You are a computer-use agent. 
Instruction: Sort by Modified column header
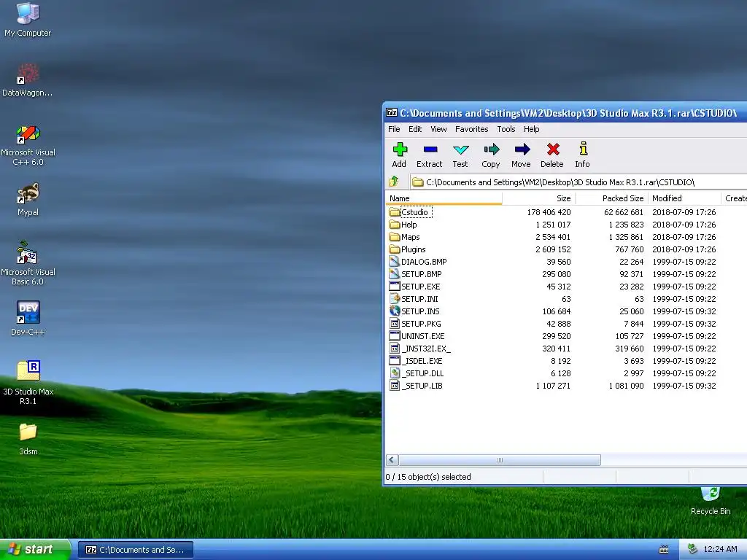tap(684, 198)
